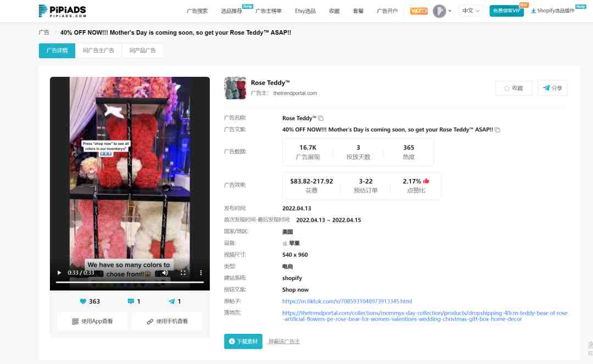Open the Rose Teddy advertiser thumbnail
Viewport: 593px width, 364px height.
[x=235, y=88]
